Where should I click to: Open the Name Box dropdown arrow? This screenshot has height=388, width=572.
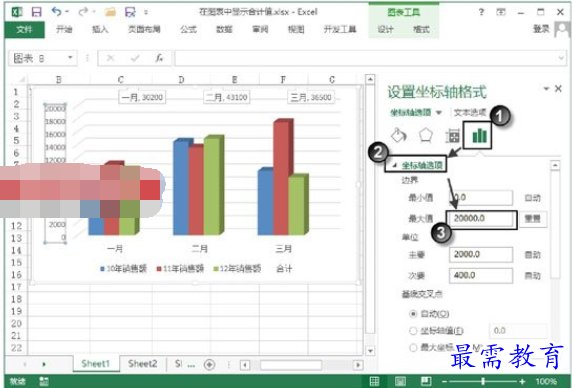[70, 58]
